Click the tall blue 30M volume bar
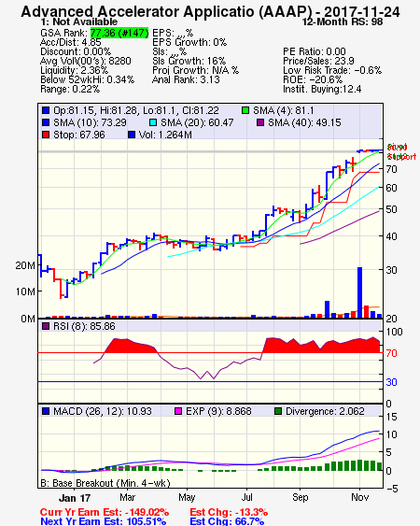Viewport: 420px width, 526px height. 359,292
